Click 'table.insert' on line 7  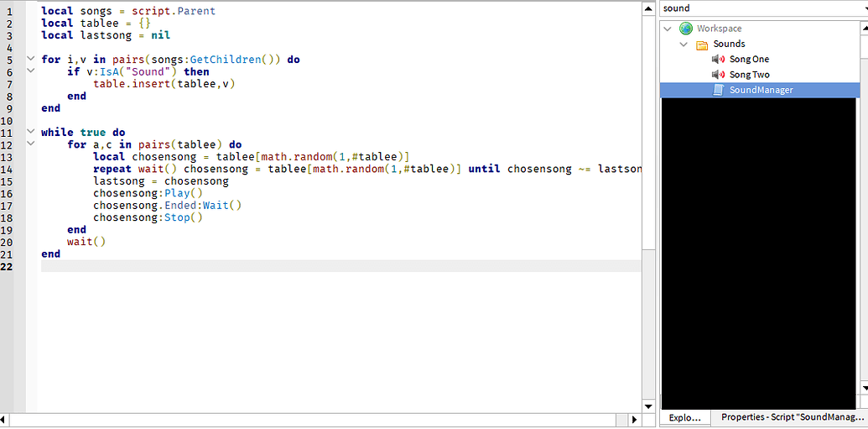pyautogui.click(x=132, y=84)
